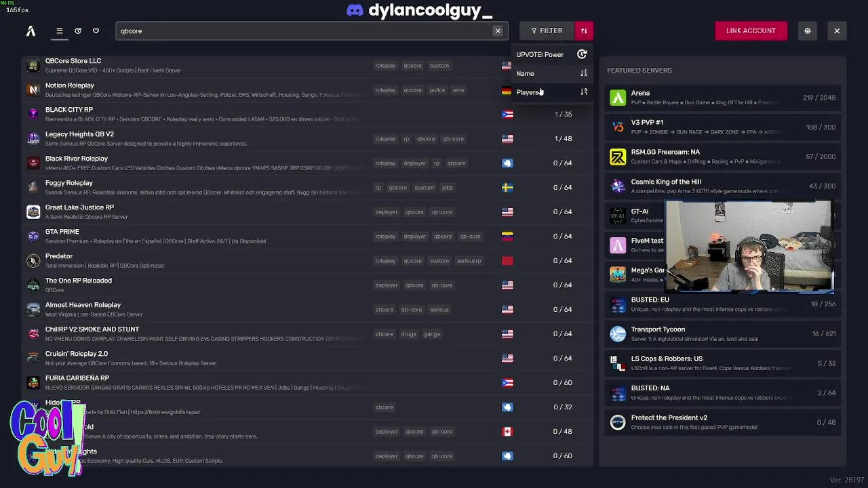Clear the qbcore search with the X
The height and width of the screenshot is (488, 868).
tap(498, 30)
